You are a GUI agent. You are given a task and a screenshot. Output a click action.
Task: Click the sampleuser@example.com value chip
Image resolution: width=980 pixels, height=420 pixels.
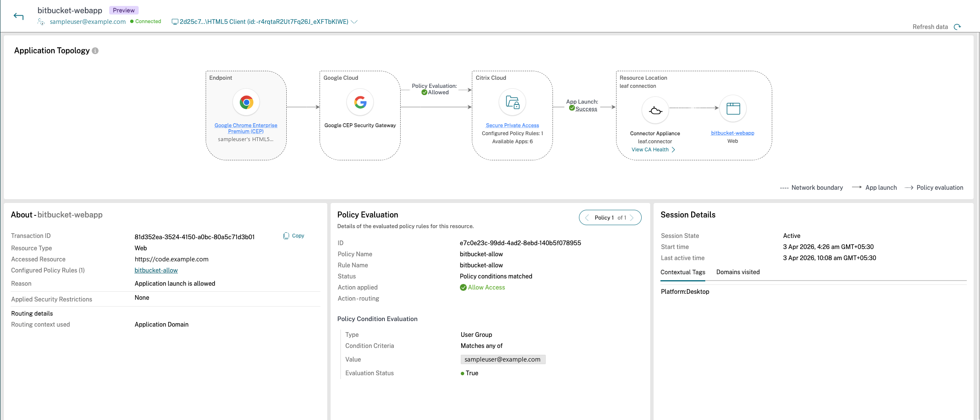click(503, 359)
